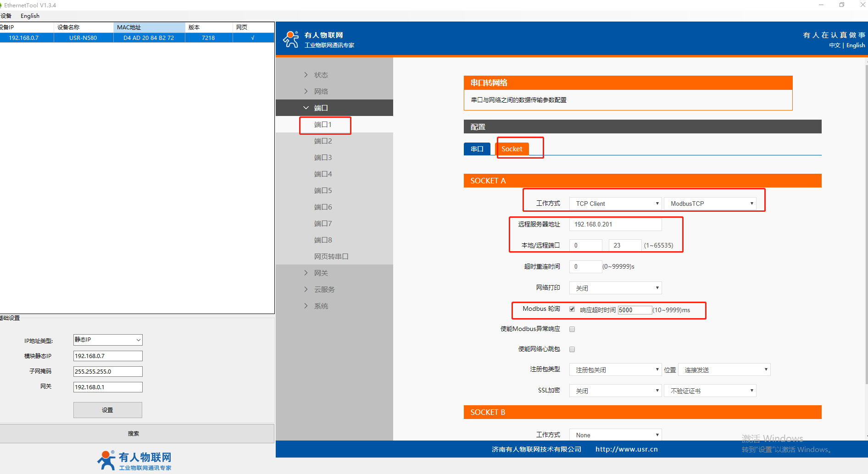Screen dimensions: 868x474
Task: Open the 静态IP address type dropdown
Action: (x=108, y=340)
